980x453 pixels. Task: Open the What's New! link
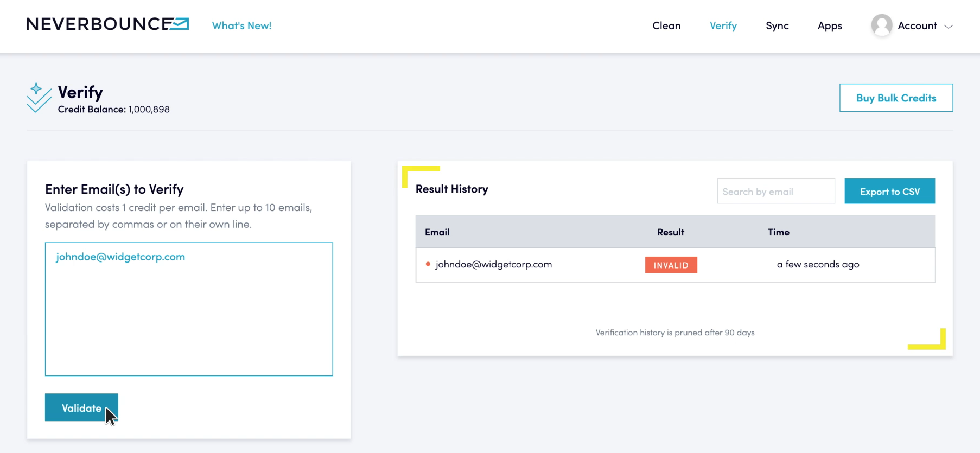click(241, 25)
